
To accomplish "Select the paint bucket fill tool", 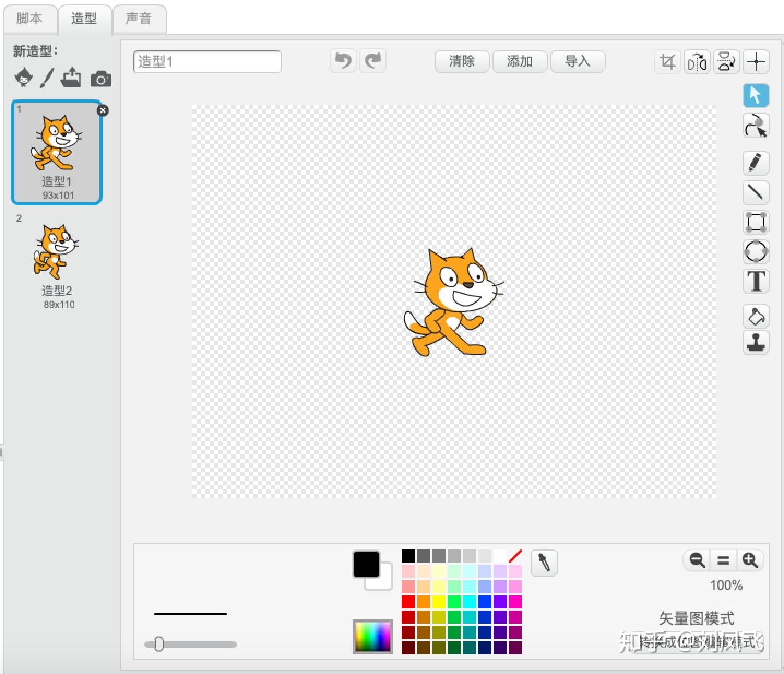I will [x=756, y=316].
